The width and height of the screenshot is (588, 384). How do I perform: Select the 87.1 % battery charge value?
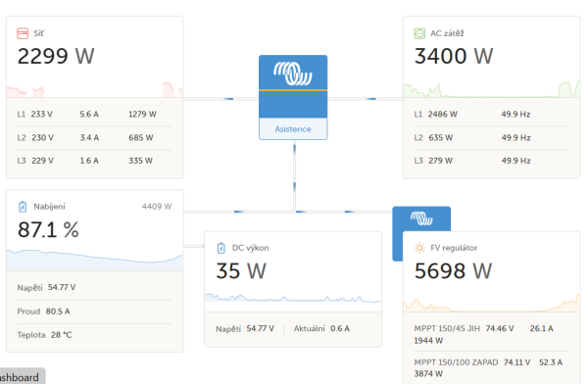coord(48,230)
